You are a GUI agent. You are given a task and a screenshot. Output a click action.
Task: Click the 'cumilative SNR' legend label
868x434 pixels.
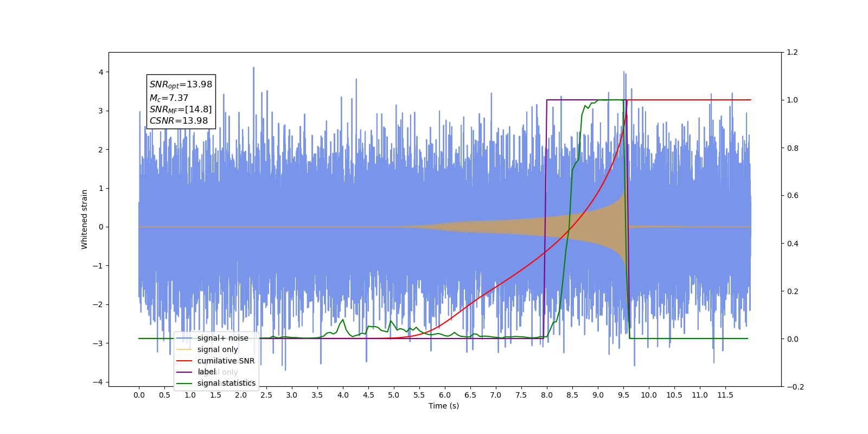click(226, 361)
